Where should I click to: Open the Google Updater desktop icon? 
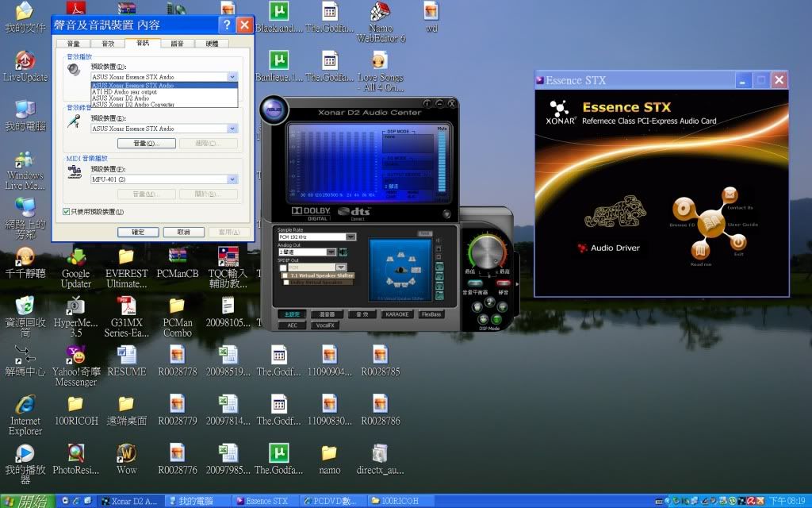[75, 268]
